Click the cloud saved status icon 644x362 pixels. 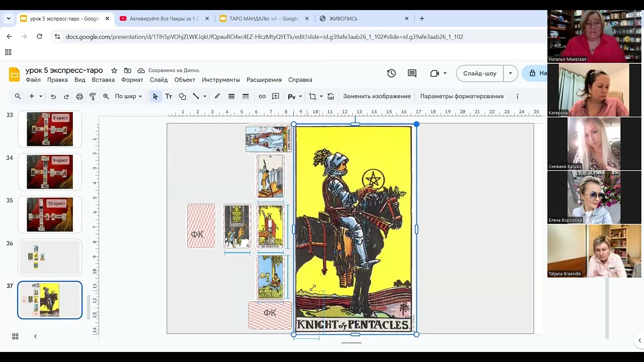[x=141, y=70]
